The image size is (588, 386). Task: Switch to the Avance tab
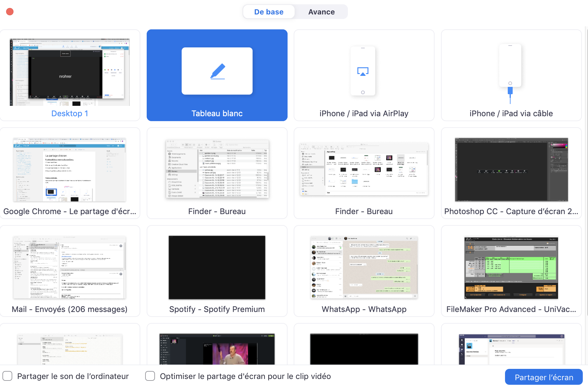click(321, 12)
